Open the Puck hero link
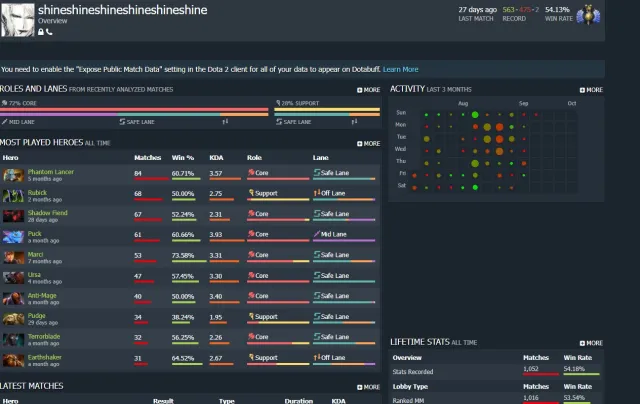 pyautogui.click(x=34, y=234)
